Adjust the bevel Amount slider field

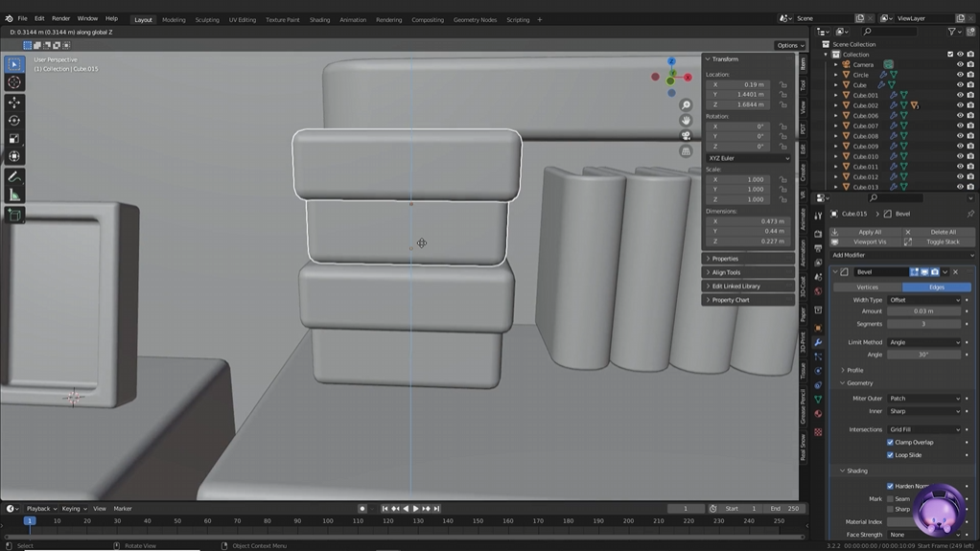click(x=923, y=311)
